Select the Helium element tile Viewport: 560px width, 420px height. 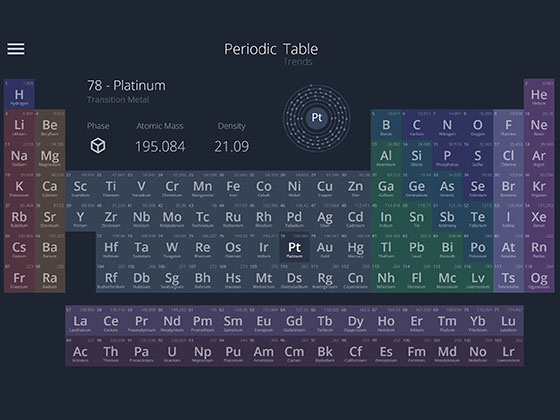pyautogui.click(x=539, y=94)
